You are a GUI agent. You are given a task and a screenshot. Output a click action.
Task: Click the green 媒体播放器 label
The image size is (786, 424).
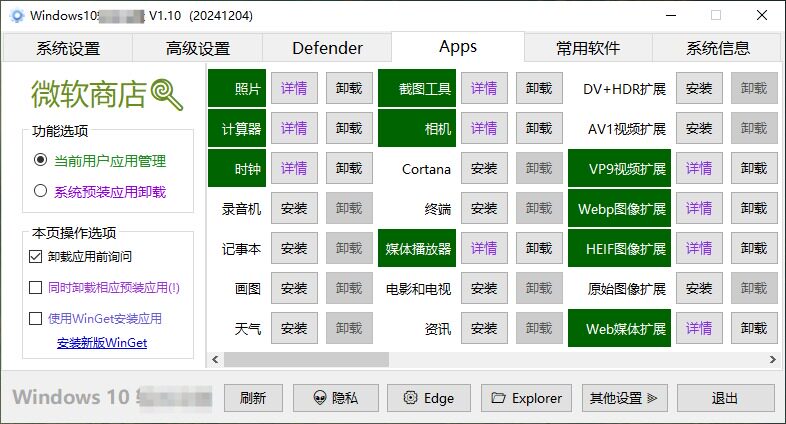pyautogui.click(x=417, y=248)
